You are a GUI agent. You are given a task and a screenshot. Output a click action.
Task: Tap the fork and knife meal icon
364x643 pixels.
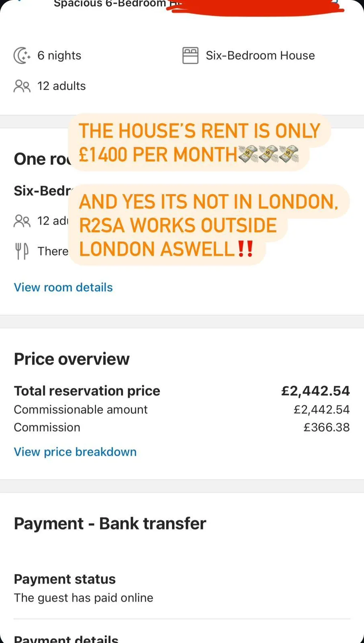(22, 251)
